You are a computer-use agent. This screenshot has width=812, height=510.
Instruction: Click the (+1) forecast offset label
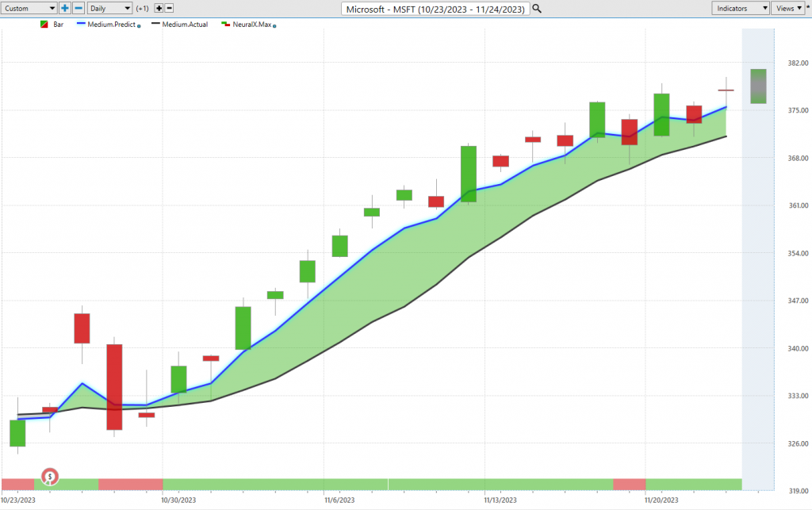point(143,9)
